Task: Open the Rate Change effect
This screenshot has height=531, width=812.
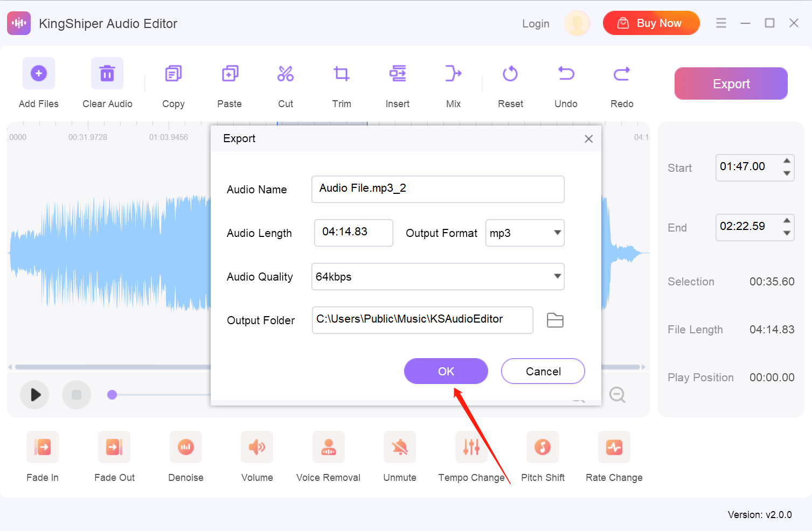Action: pyautogui.click(x=614, y=447)
